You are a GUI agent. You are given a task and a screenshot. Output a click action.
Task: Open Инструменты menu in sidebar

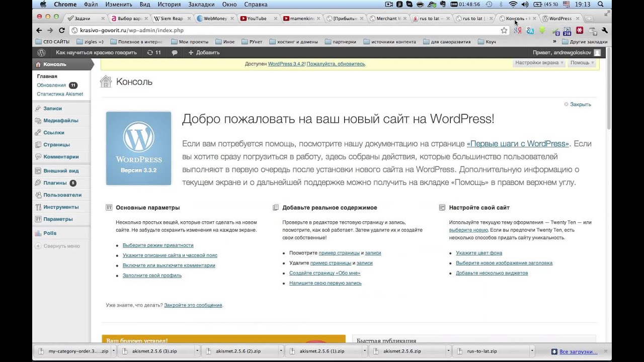(x=61, y=207)
